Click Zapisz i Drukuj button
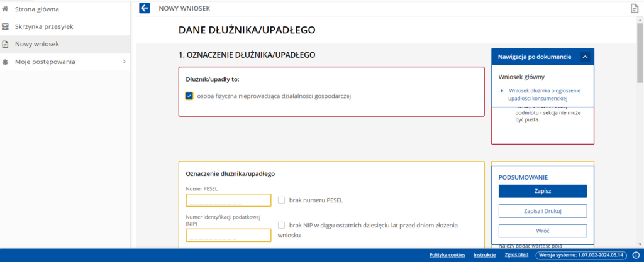 click(x=542, y=210)
